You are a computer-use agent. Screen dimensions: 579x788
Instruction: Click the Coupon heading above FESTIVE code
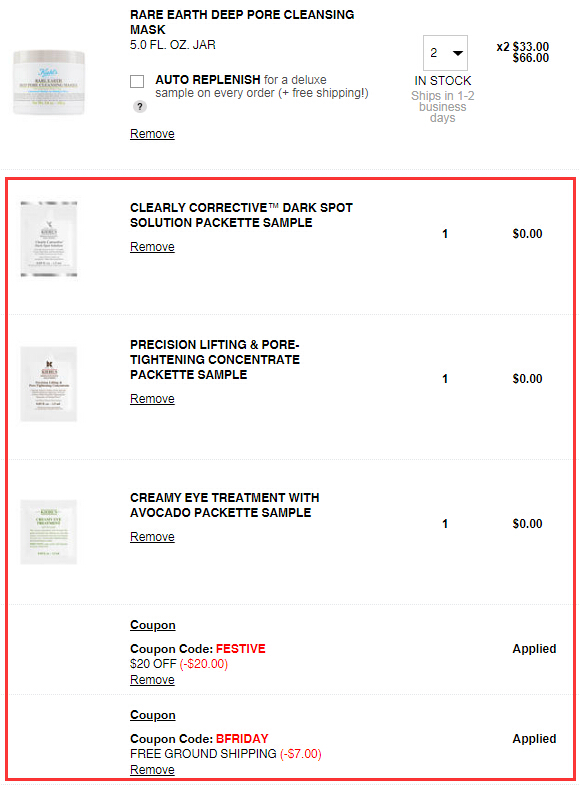(153, 625)
